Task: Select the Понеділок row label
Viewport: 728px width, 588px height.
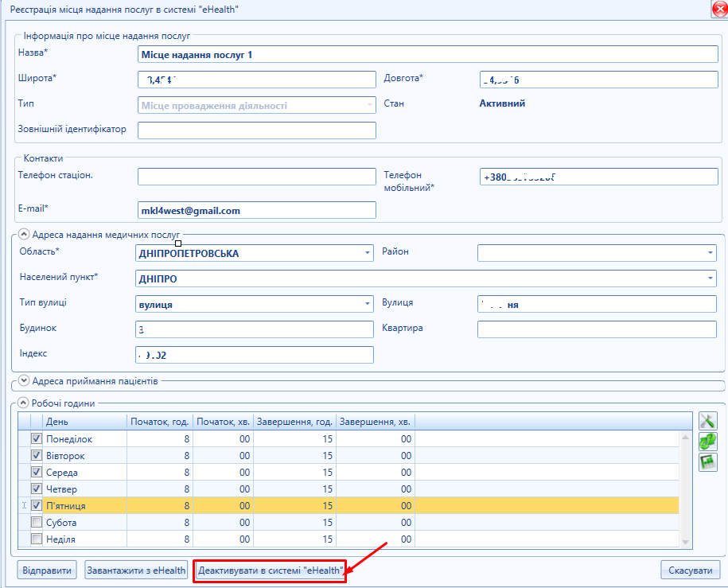Action: tap(69, 439)
